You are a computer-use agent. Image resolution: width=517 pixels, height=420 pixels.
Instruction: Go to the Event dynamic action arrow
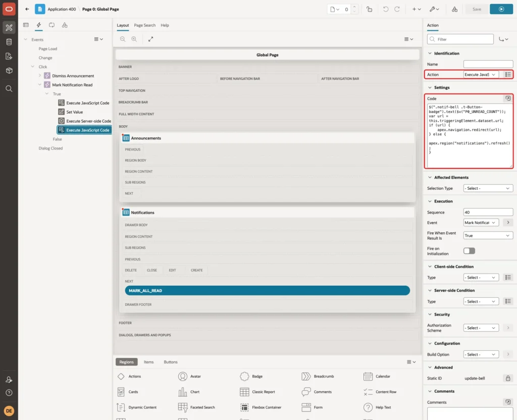[508, 223]
